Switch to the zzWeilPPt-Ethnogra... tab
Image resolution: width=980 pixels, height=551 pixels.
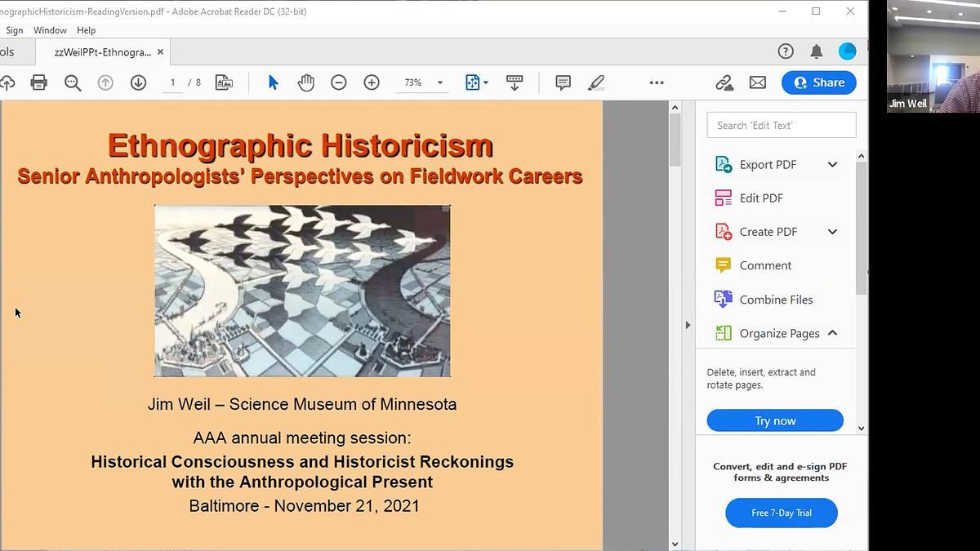click(103, 52)
